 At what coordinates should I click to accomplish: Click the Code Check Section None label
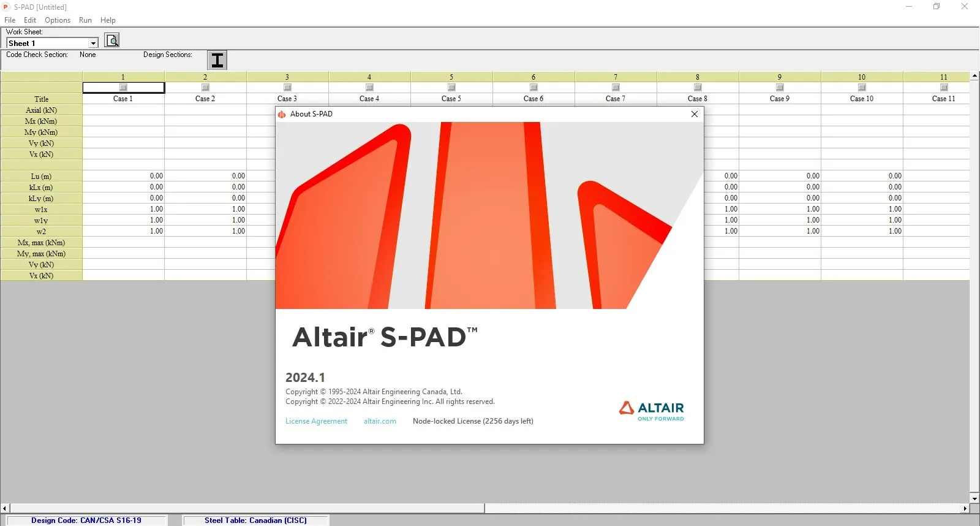pyautogui.click(x=88, y=55)
